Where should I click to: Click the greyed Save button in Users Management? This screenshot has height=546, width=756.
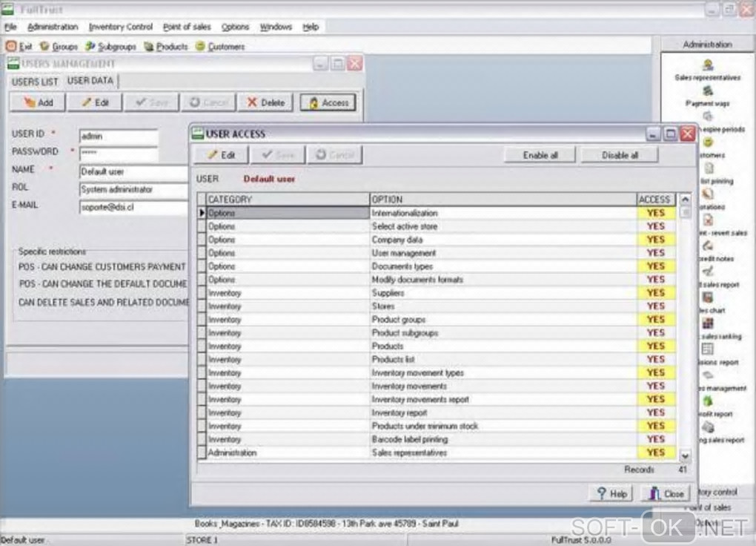[151, 102]
